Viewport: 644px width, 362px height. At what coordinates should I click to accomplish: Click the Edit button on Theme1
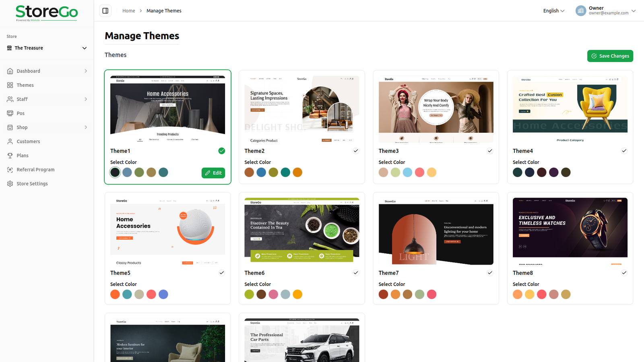click(213, 173)
